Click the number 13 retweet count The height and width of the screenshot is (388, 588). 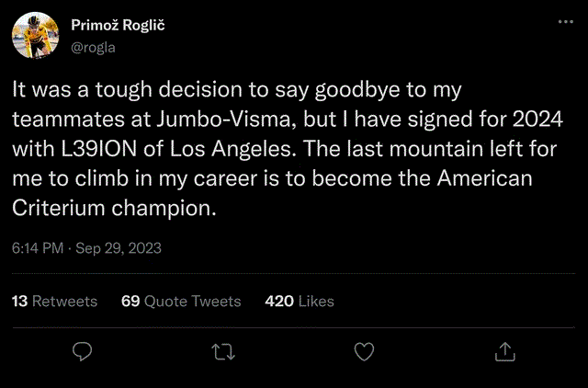(19, 301)
